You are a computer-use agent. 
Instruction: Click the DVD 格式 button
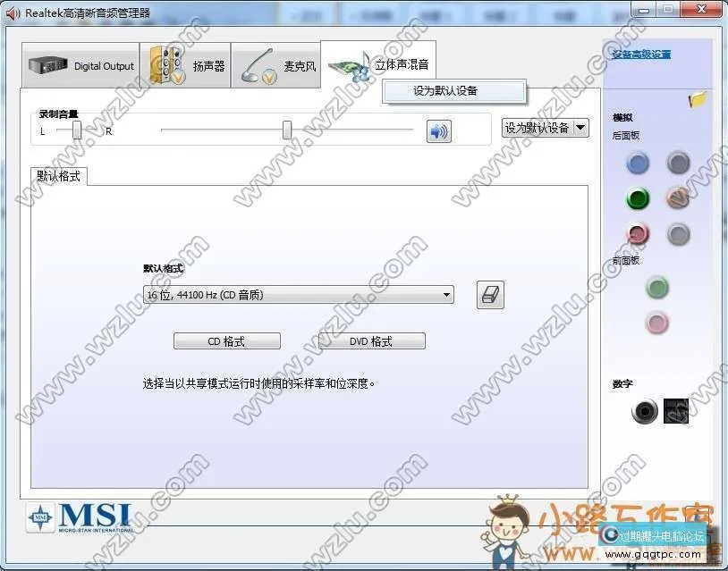(x=371, y=340)
